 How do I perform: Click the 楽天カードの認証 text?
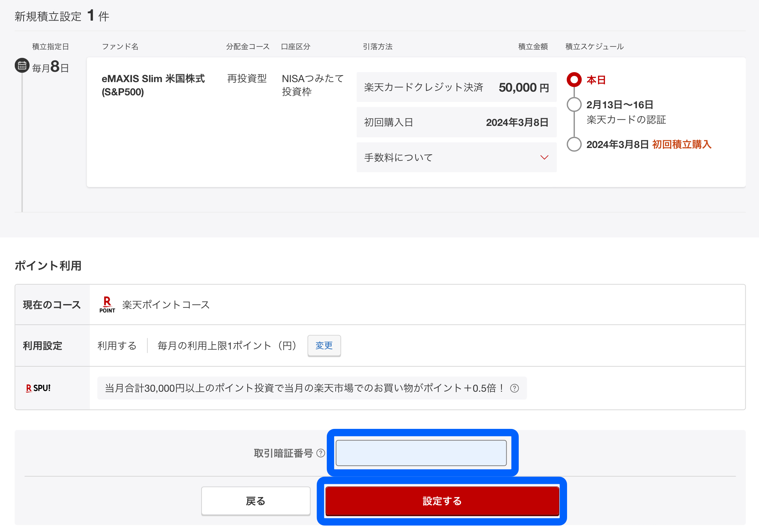coord(626,120)
